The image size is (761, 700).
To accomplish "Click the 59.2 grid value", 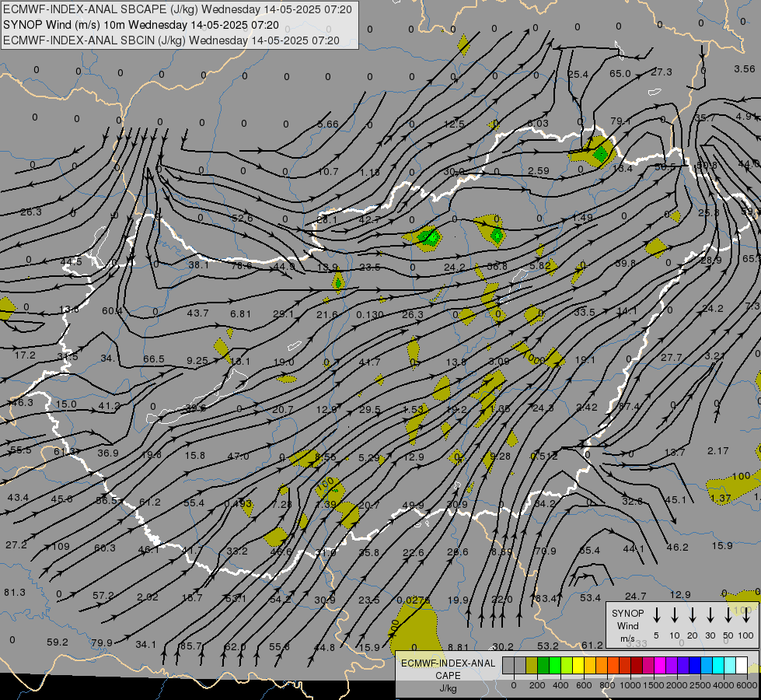I will coord(58,642).
